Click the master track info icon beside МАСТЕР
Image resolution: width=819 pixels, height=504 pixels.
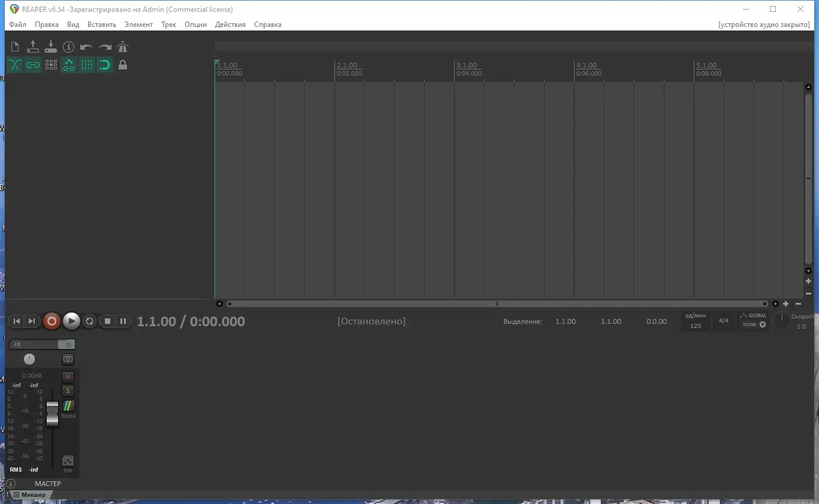pos(11,484)
